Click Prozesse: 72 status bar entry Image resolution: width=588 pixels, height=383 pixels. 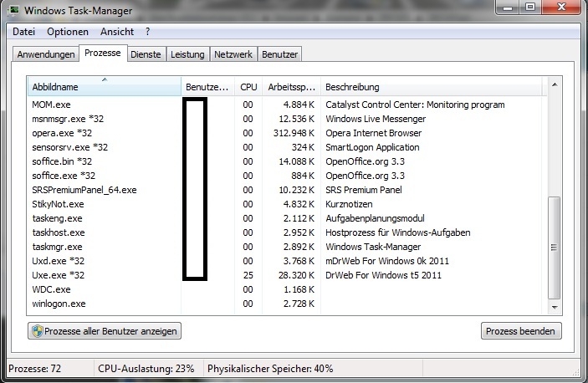point(34,369)
